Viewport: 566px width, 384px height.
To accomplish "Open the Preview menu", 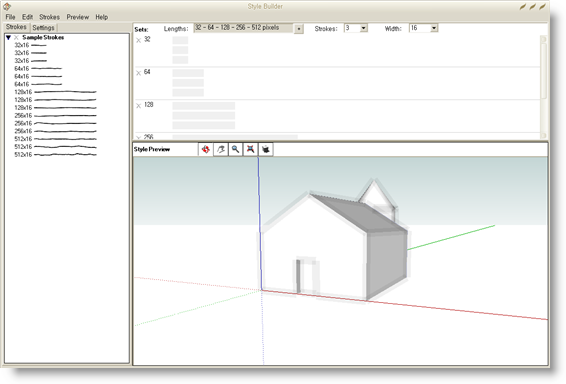I will [78, 17].
